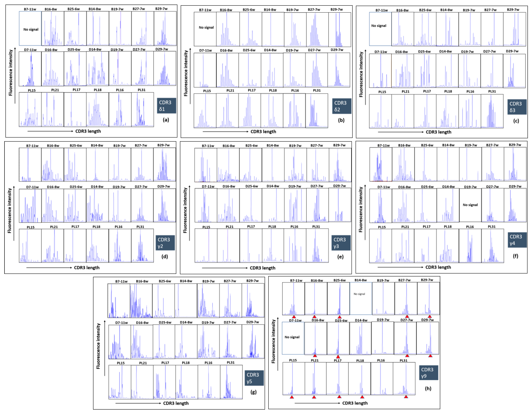This screenshot has height=412, width=532.
Task: Select the No signal D19-7w plot in γ4 panel
Action: (470, 205)
